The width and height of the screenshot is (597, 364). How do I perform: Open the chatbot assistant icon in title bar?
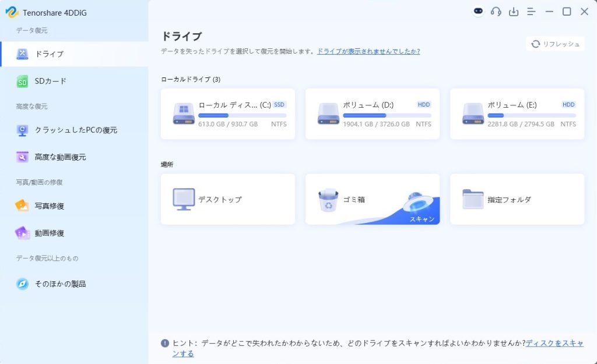click(478, 12)
